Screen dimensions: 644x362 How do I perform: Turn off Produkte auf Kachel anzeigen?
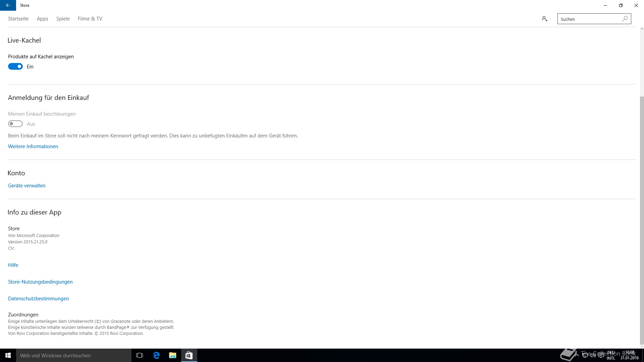point(15,66)
